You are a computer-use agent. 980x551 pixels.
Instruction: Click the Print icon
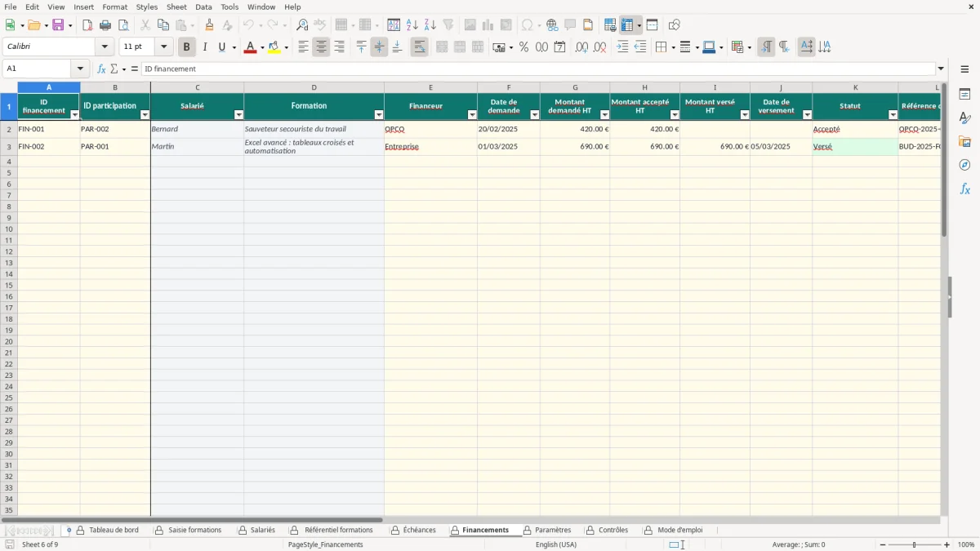click(x=105, y=25)
